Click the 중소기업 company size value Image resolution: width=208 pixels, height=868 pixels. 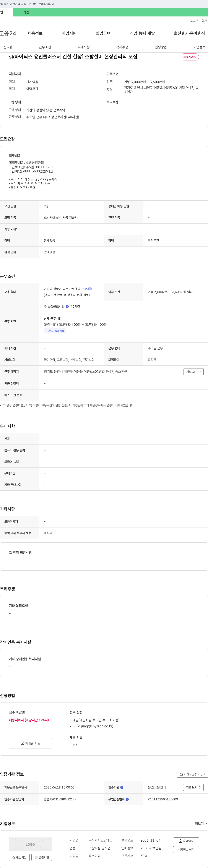click(x=94, y=855)
